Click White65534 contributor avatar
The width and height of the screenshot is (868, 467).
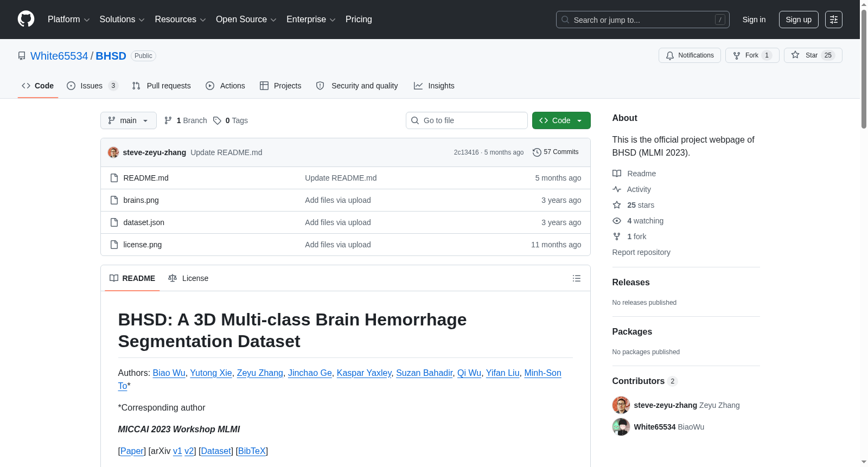click(x=621, y=427)
